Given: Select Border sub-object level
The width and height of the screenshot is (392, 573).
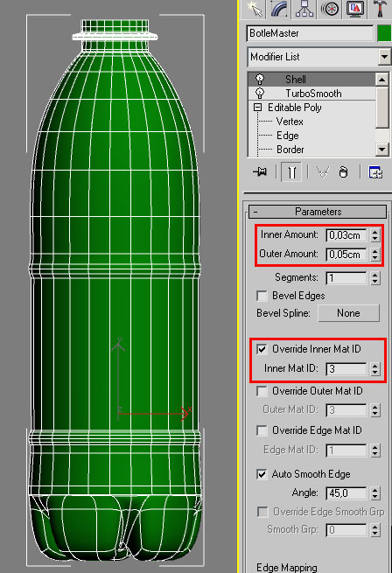Looking at the screenshot, I should point(290,150).
